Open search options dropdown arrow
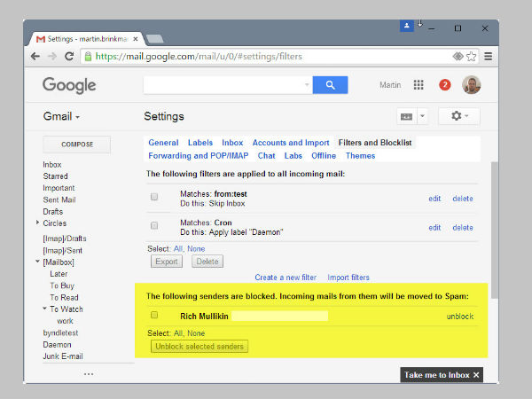The image size is (532, 399). tap(307, 85)
